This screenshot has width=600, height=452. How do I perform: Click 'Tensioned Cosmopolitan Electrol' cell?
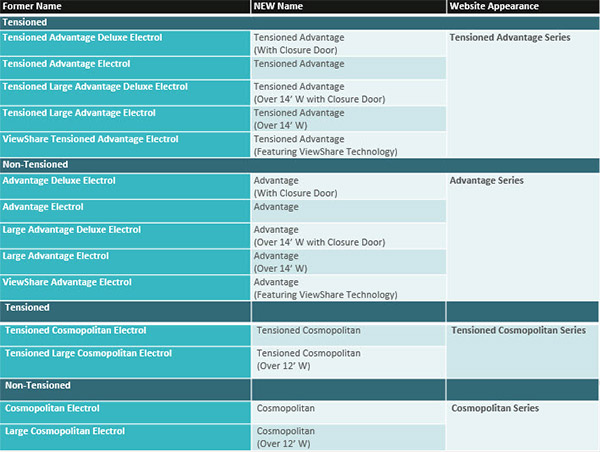tap(125, 335)
